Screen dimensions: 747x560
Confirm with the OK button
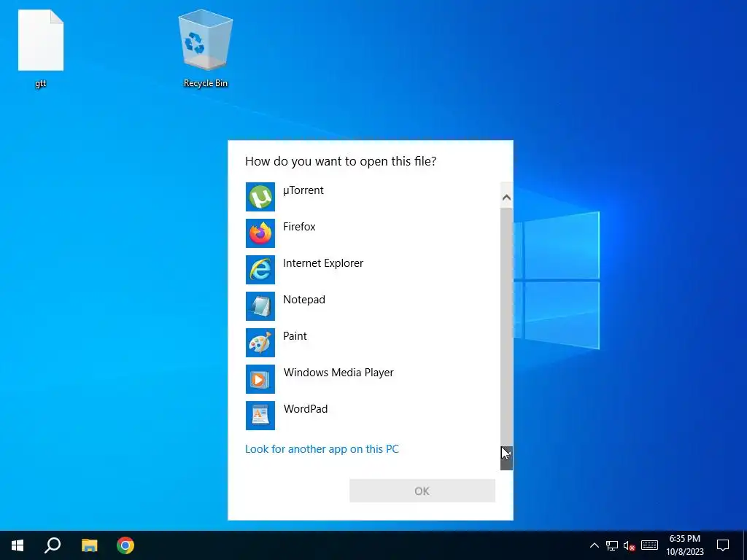pyautogui.click(x=422, y=491)
